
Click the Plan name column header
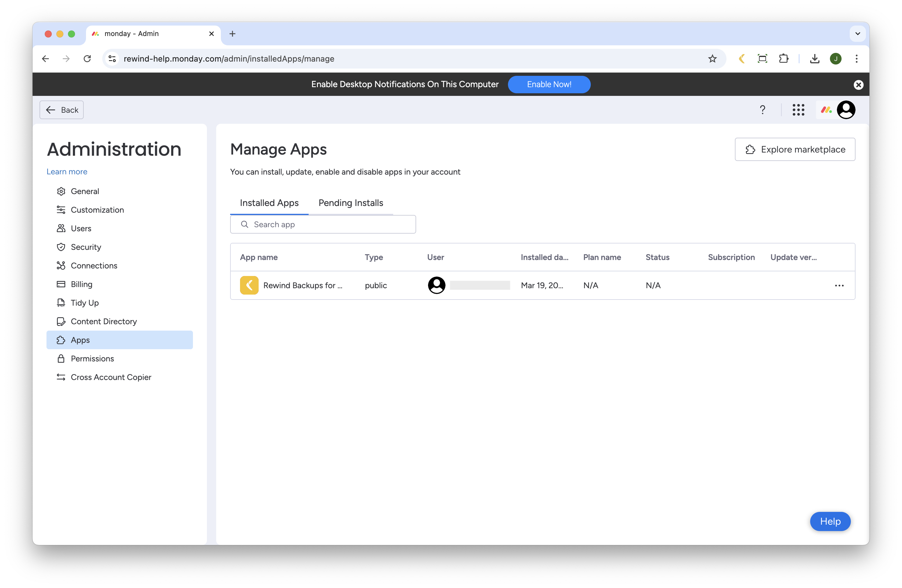click(x=602, y=257)
